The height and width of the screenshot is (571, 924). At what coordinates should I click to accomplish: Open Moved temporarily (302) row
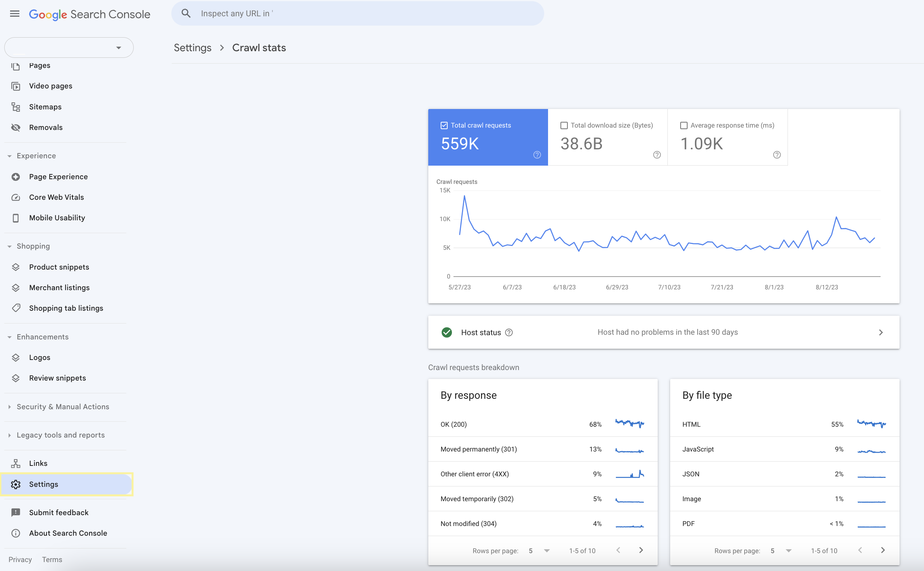pos(543,499)
